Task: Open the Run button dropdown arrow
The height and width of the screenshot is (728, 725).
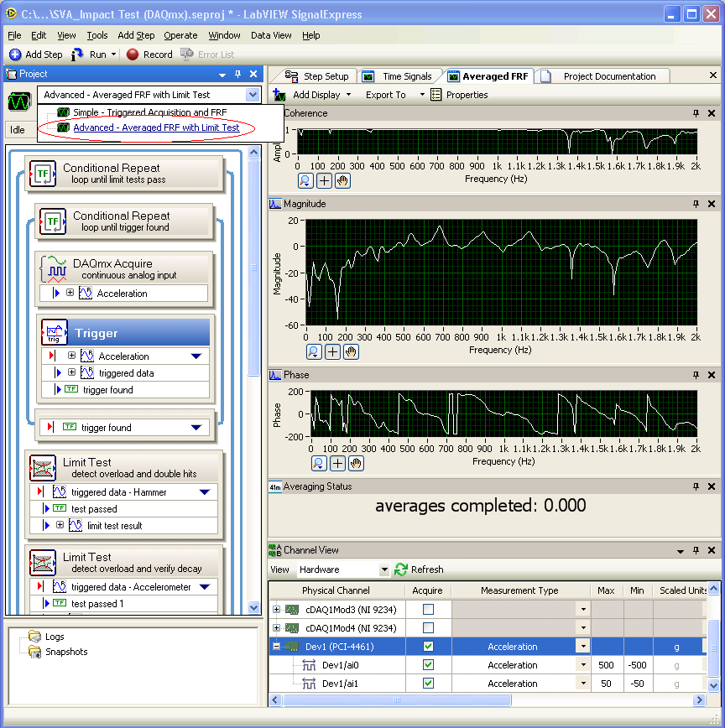Action: click(113, 55)
